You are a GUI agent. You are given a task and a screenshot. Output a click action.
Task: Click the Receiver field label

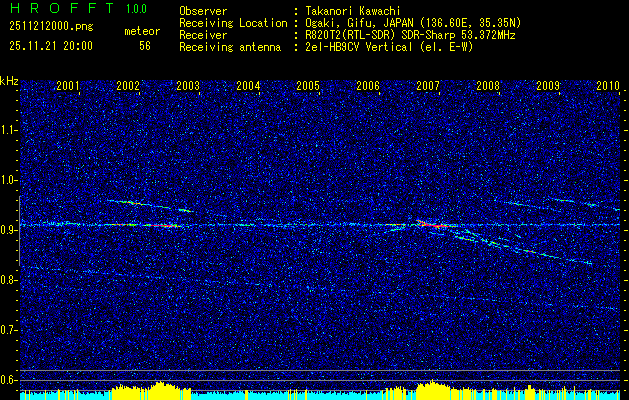[x=203, y=35]
